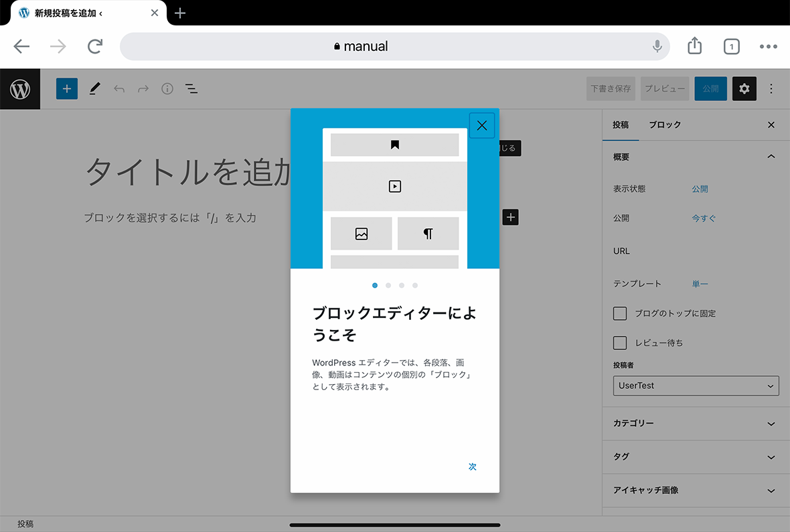Screen dimensions: 790x532
Task: Open the block inserter plus button
Action: 67,89
